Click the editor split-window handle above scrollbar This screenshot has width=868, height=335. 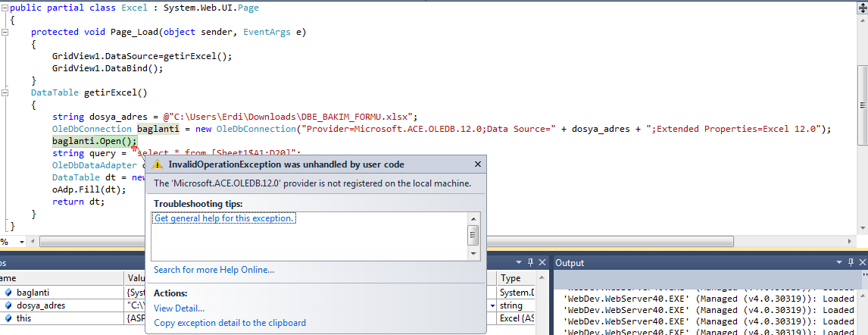(863, 6)
